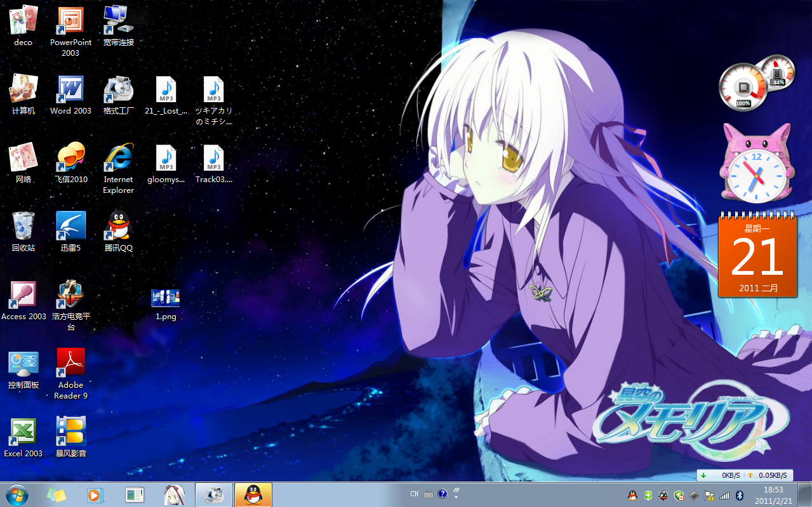Open 浩方电竞平台 shortcut
The image size is (812, 507).
[70, 305]
